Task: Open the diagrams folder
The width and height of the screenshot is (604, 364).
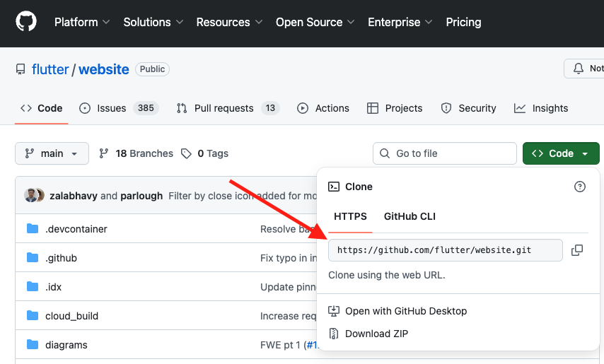Action: point(66,345)
